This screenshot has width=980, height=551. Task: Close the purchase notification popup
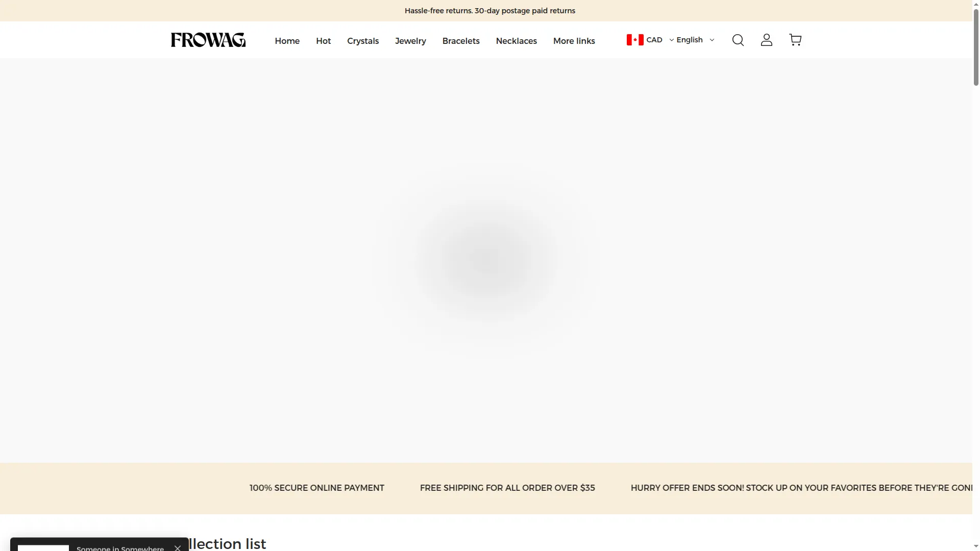tap(177, 548)
